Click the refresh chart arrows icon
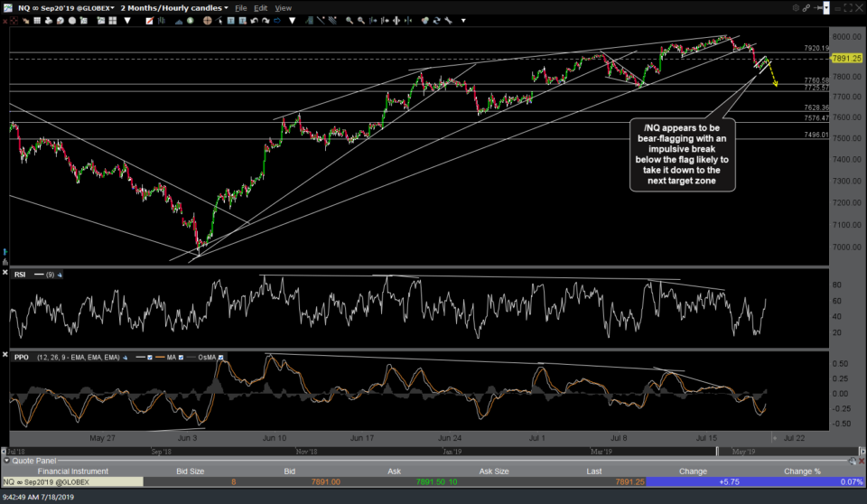Image resolution: width=867 pixels, height=504 pixels. click(437, 21)
